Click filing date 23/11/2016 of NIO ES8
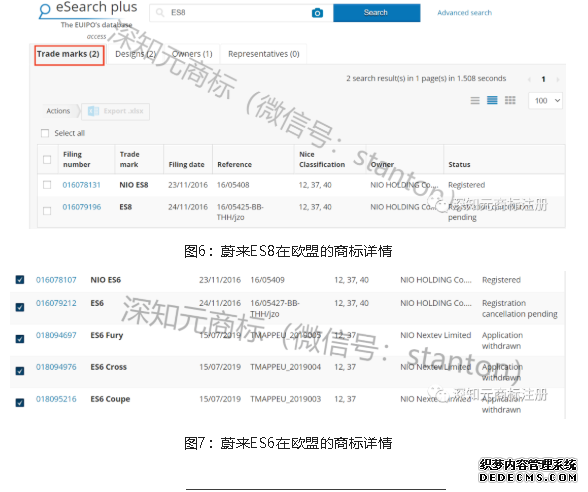 coord(188,185)
